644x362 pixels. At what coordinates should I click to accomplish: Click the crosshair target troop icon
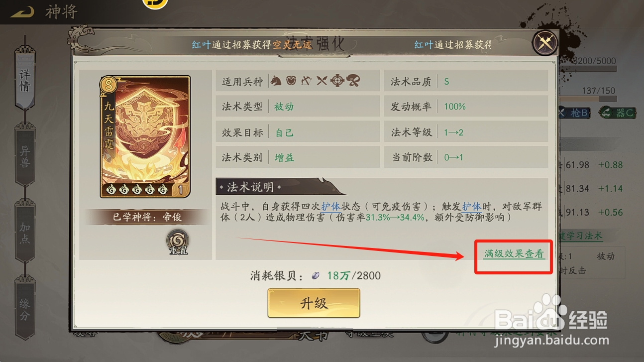[337, 80]
